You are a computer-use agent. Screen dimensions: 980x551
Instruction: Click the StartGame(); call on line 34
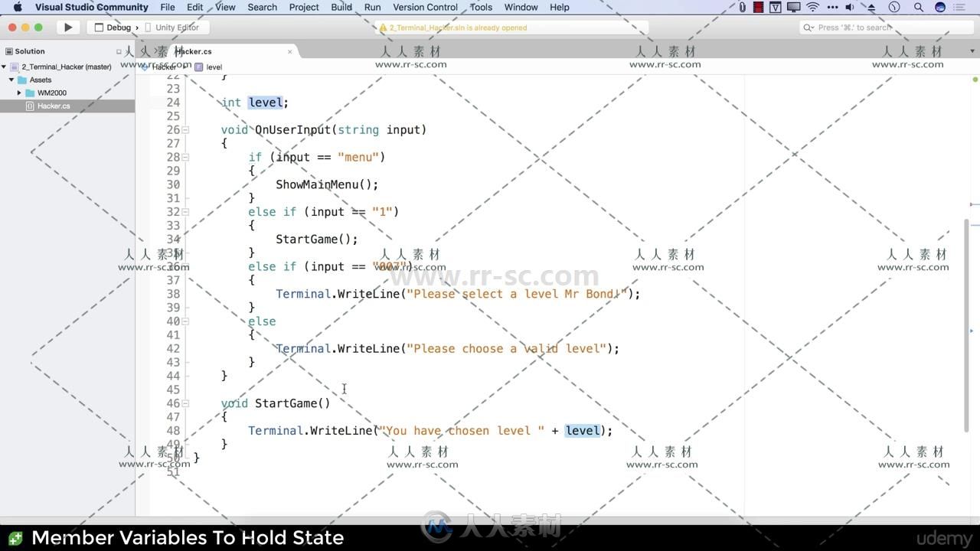click(317, 239)
